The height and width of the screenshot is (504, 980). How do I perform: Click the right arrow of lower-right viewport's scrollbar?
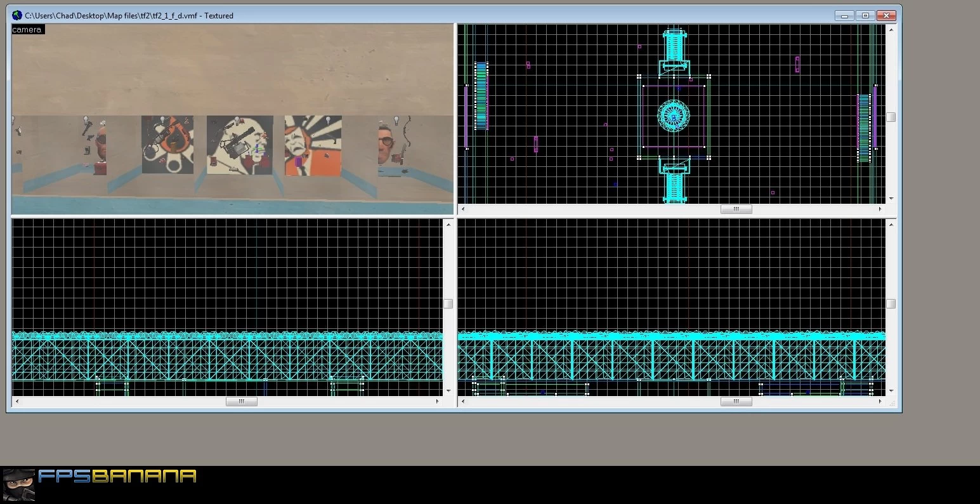(880, 401)
